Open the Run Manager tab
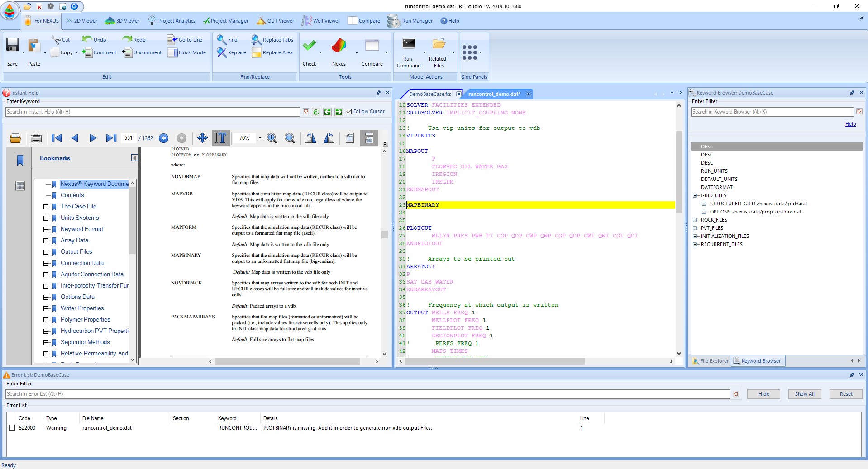Viewport: 868px width, 469px height. click(x=410, y=21)
